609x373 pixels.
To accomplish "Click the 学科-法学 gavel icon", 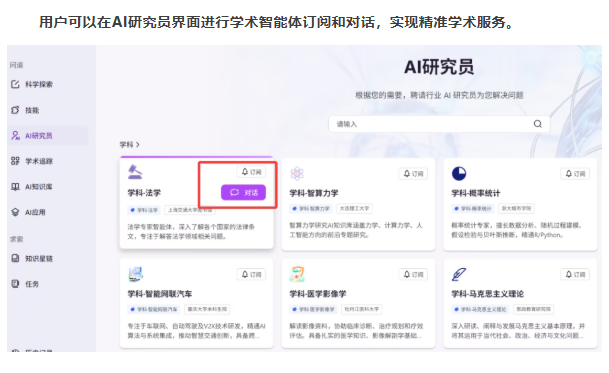I will click(x=135, y=172).
